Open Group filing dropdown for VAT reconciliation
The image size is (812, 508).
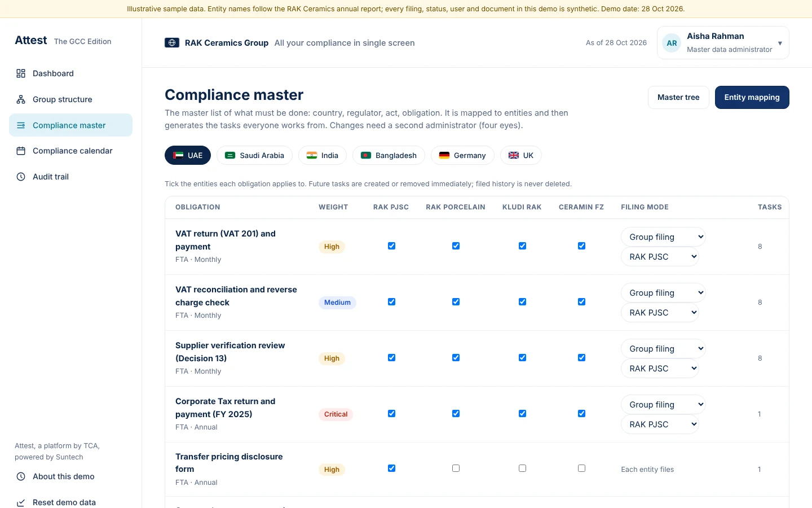click(663, 293)
